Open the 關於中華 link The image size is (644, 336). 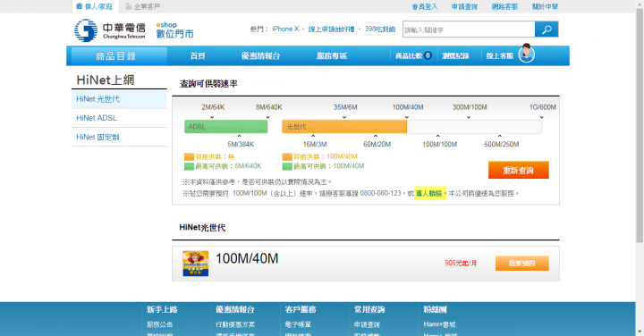(x=545, y=6)
